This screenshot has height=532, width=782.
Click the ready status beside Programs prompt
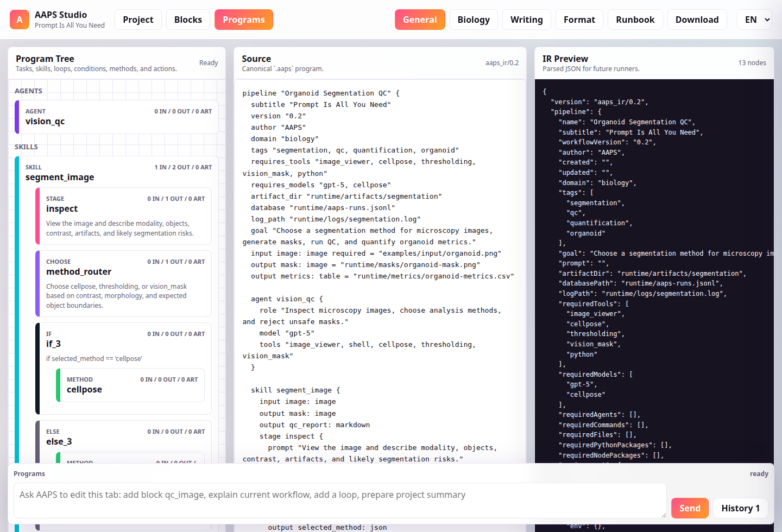[759, 473]
